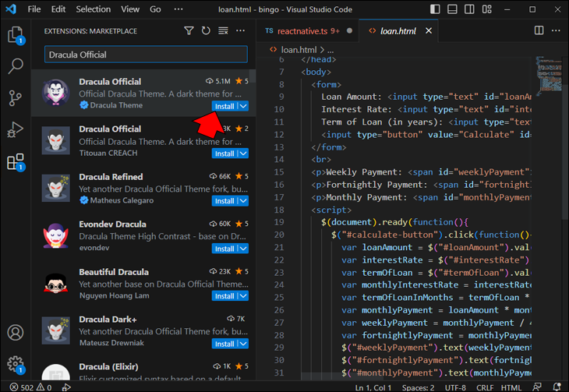The width and height of the screenshot is (569, 392).
Task: Open errors and warnings status indicator
Action: tap(30, 387)
